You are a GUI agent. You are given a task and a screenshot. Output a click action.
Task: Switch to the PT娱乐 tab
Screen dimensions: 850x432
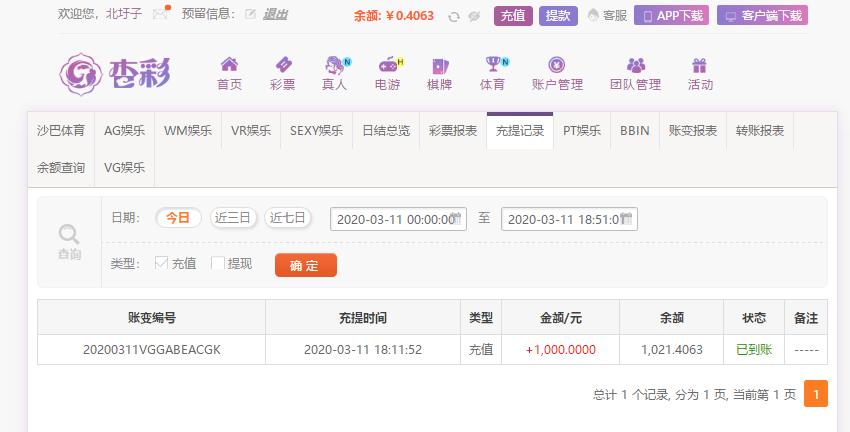582,131
